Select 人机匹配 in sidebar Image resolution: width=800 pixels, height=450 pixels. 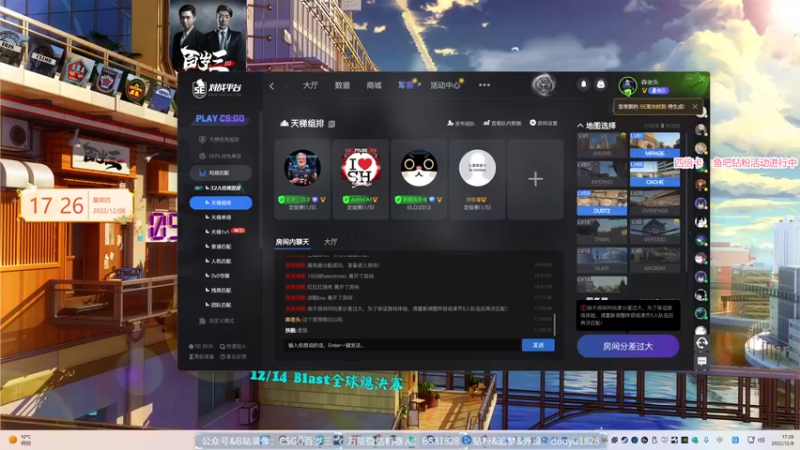coord(220,261)
